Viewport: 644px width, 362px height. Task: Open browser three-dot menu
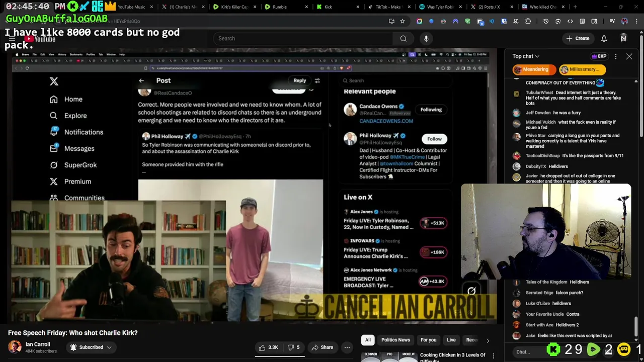click(636, 21)
